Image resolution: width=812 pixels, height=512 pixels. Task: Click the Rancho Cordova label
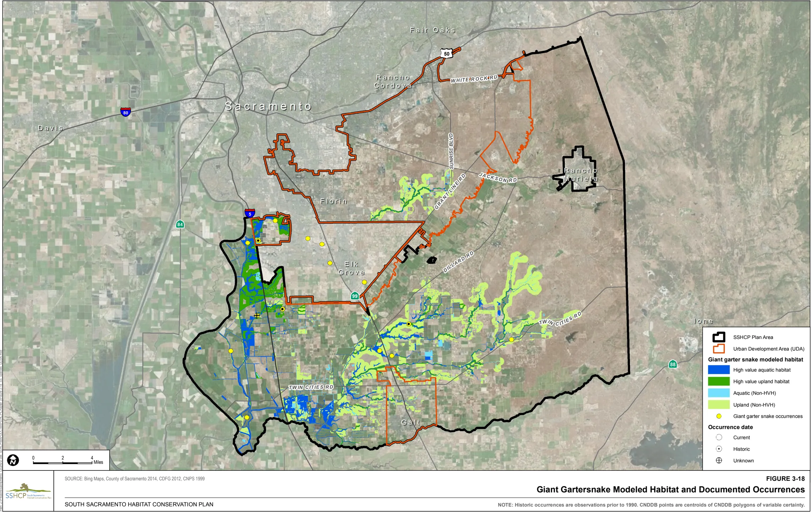point(393,82)
